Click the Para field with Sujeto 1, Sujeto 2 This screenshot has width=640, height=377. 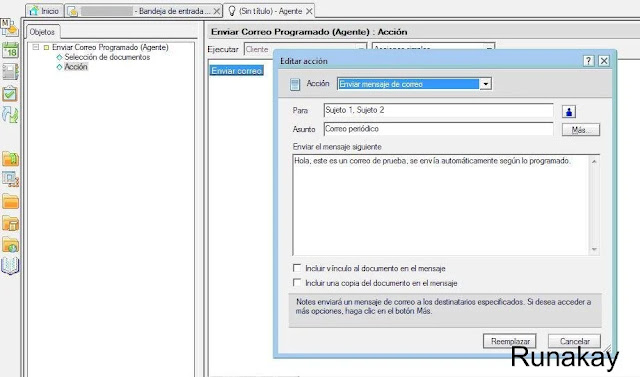click(x=438, y=110)
